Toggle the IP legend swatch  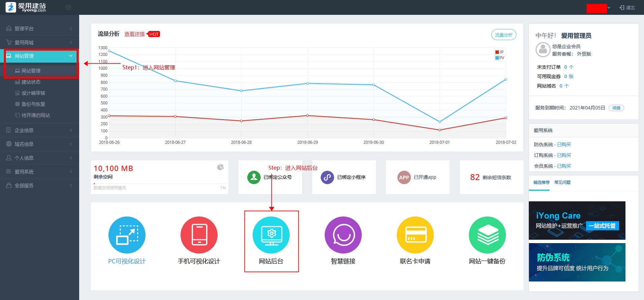click(x=497, y=52)
